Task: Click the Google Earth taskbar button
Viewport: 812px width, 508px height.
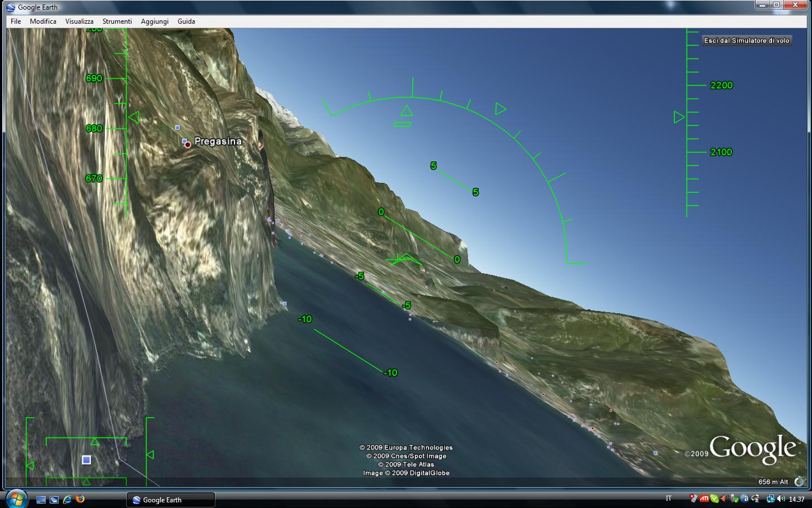Action: [170, 500]
